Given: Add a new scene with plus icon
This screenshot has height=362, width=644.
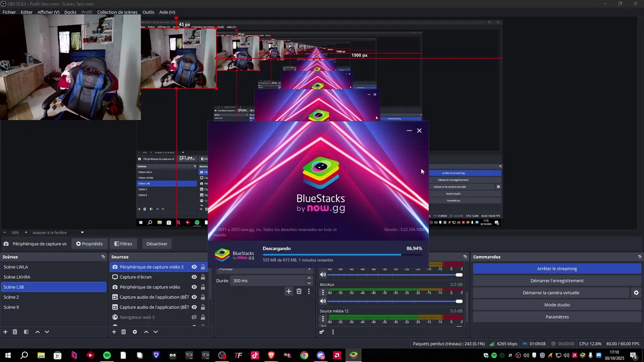Looking at the screenshot, I should (6, 332).
